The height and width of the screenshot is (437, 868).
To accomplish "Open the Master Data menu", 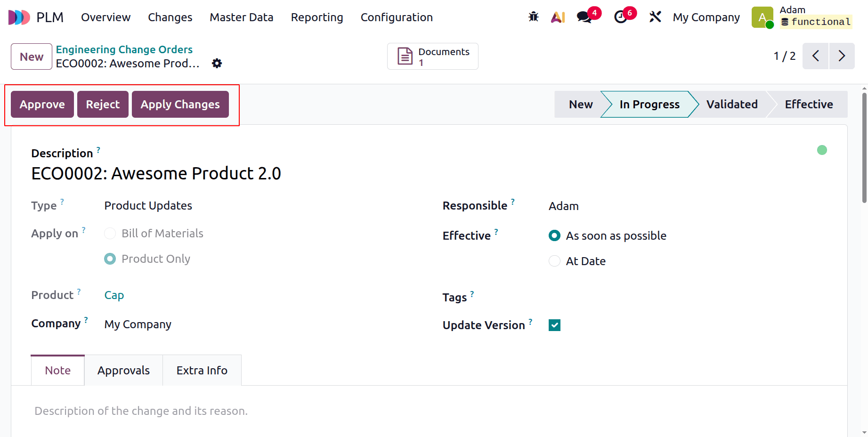I will 242,17.
